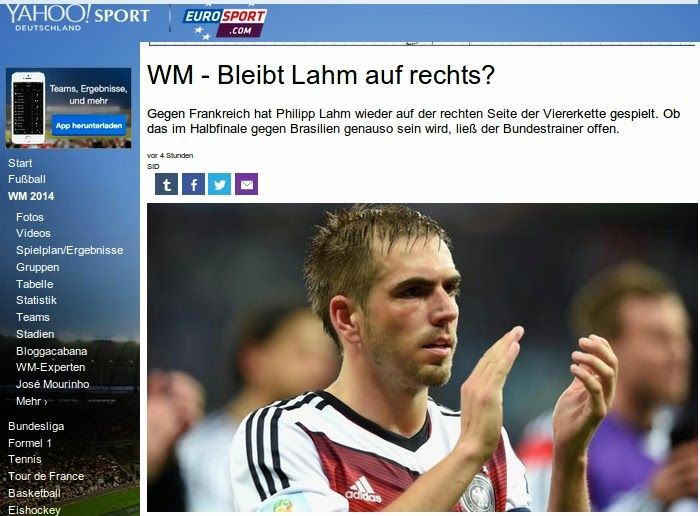Open the Philipp Lahm article photo

click(422, 358)
